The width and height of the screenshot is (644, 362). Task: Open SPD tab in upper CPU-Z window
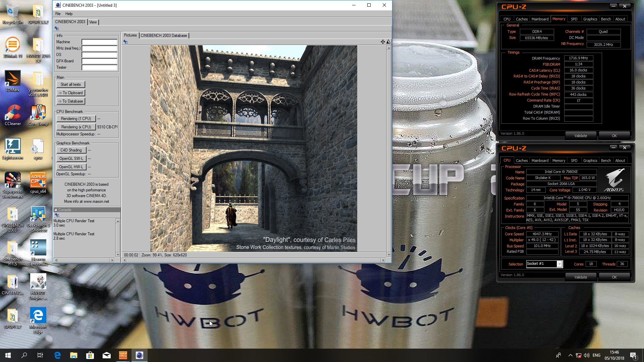574,19
